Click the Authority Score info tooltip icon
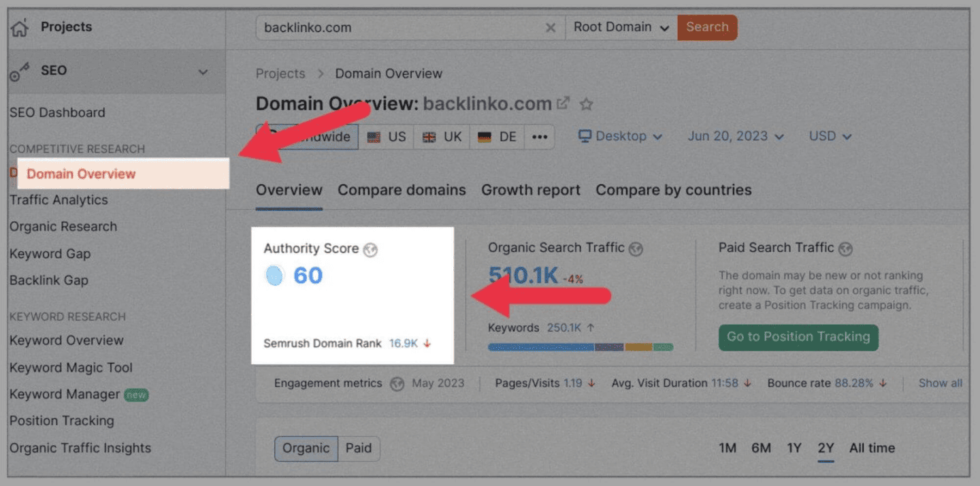The image size is (980, 486). coord(370,249)
